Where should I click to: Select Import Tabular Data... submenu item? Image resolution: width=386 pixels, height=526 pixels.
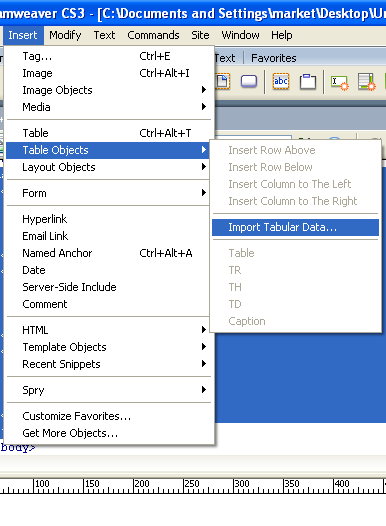(x=295, y=227)
